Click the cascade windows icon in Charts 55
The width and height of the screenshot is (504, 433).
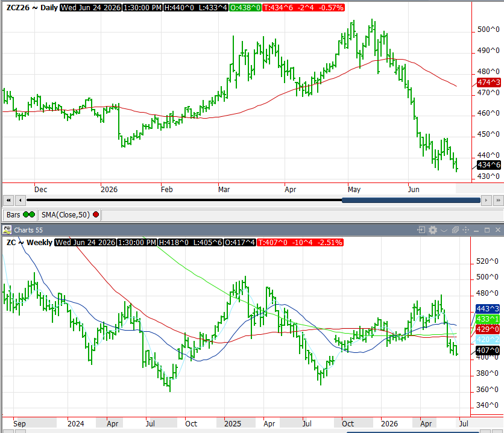[x=455, y=230]
